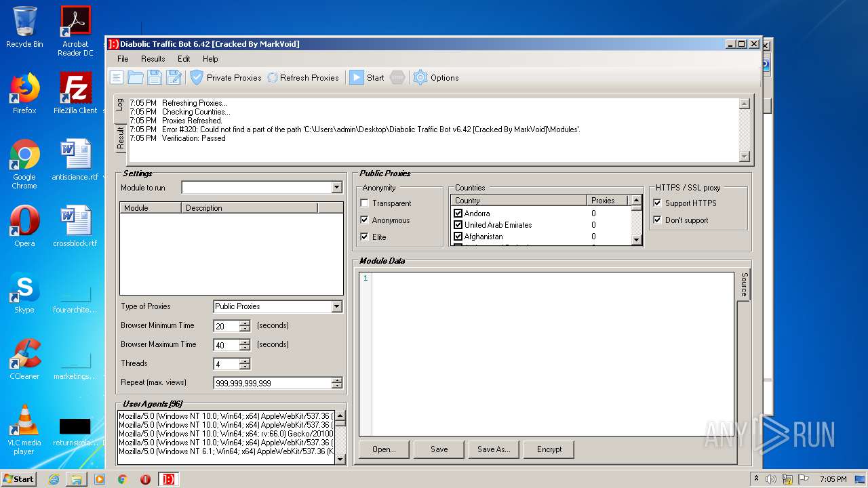Open Private Proxies from the toolbar
Image resolution: width=868 pixels, height=488 pixels.
tap(226, 77)
